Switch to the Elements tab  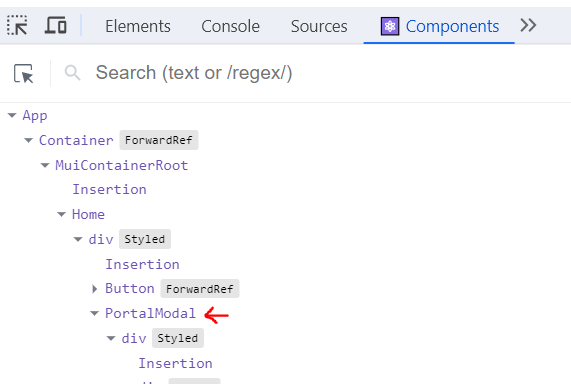point(138,26)
